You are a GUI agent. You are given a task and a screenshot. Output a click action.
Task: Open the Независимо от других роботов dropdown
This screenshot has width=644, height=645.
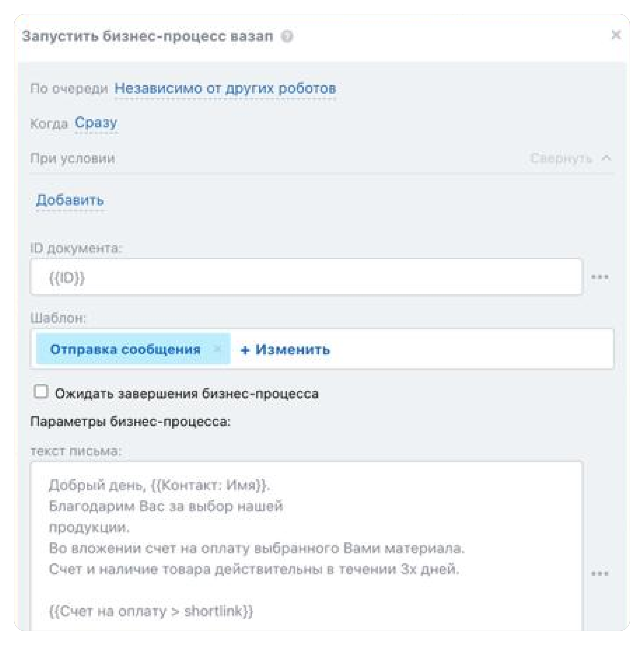click(225, 88)
